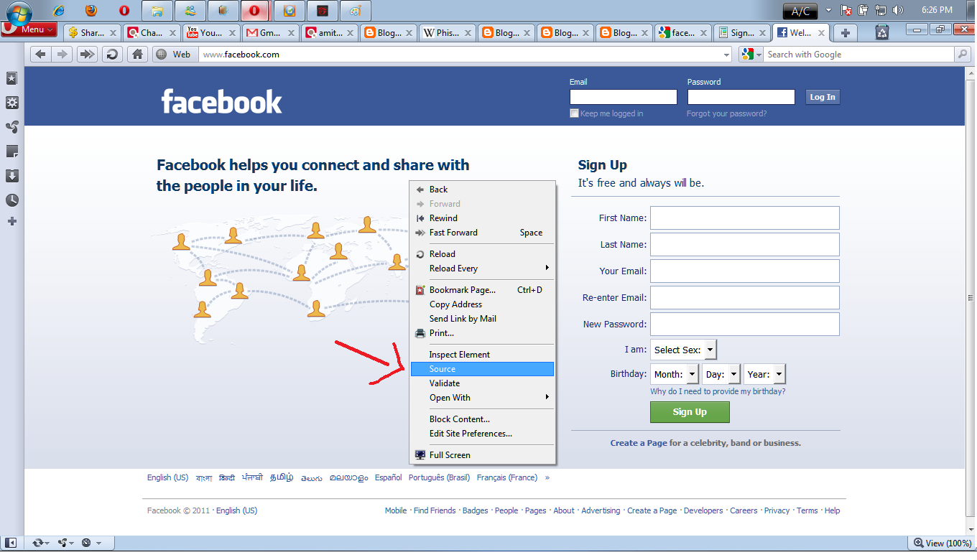Open the Unite panel in sidebar
The height and width of the screenshot is (560, 977).
tap(11, 127)
